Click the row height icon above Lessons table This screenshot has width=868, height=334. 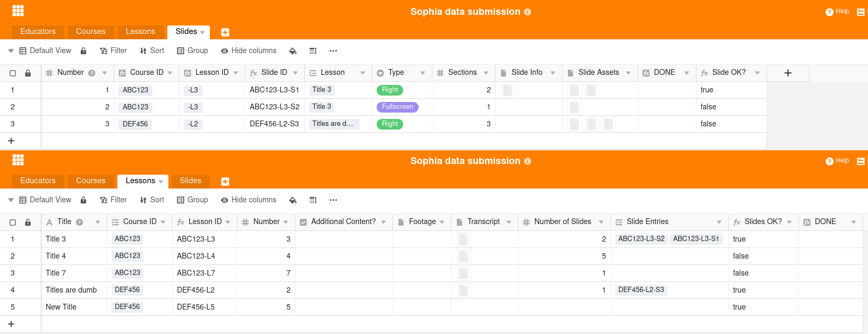click(313, 200)
